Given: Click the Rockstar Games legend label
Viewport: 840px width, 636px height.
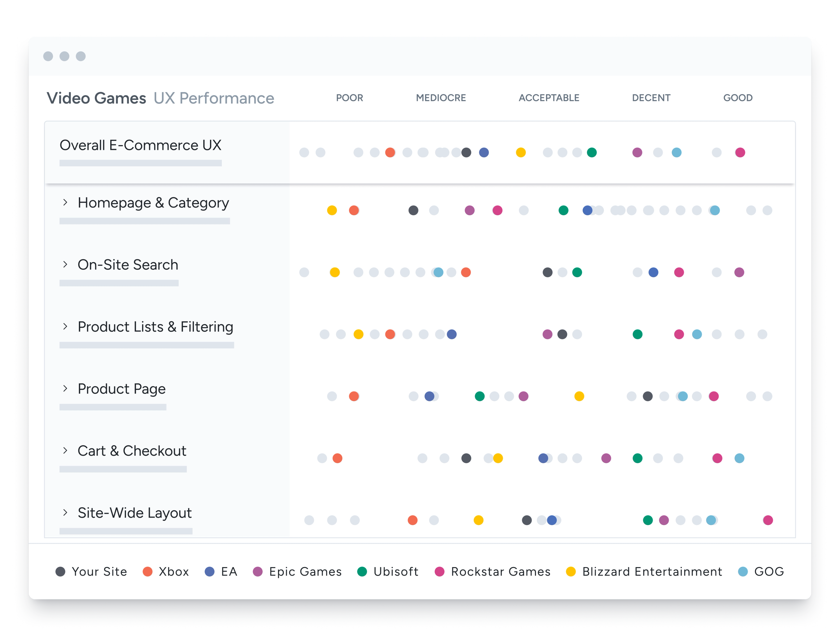Looking at the screenshot, I should tap(500, 571).
